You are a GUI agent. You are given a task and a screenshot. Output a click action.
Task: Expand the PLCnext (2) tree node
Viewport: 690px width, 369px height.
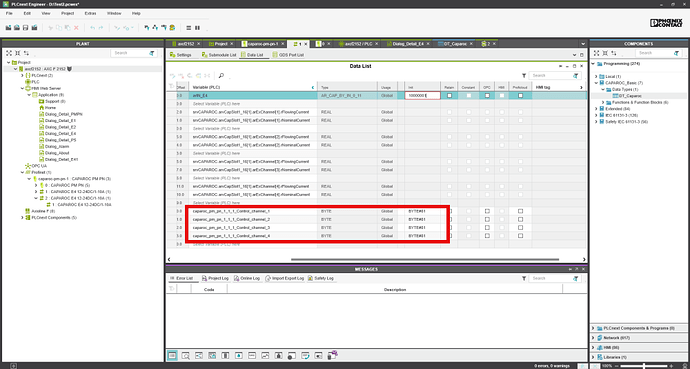click(22, 76)
